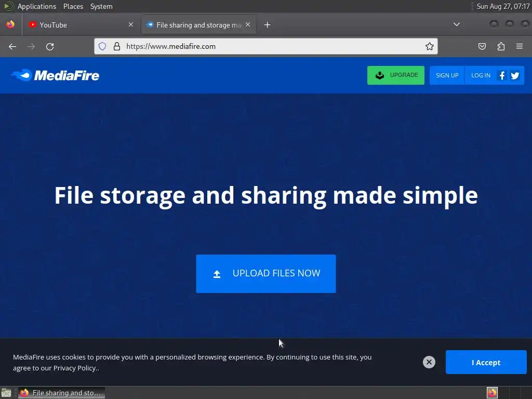The image size is (532, 399).
Task: Expand the list all tabs chevron
Action: click(x=457, y=24)
